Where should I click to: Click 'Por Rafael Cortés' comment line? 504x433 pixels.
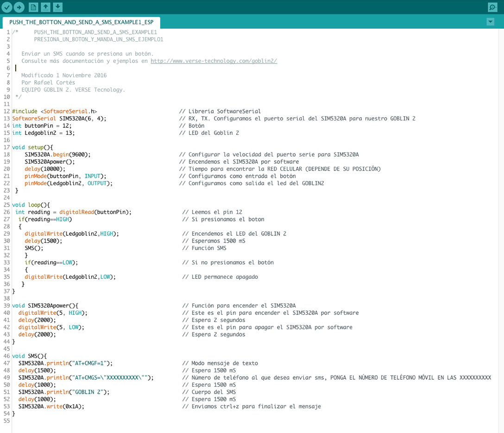click(48, 82)
